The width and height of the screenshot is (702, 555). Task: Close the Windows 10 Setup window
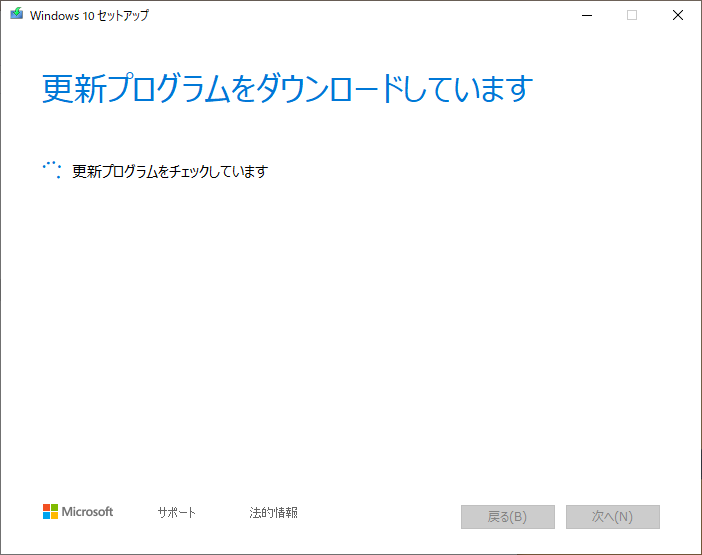[678, 15]
